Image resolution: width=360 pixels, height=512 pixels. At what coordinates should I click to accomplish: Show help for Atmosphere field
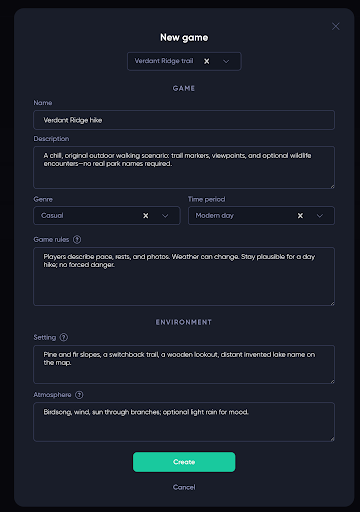[79, 395]
